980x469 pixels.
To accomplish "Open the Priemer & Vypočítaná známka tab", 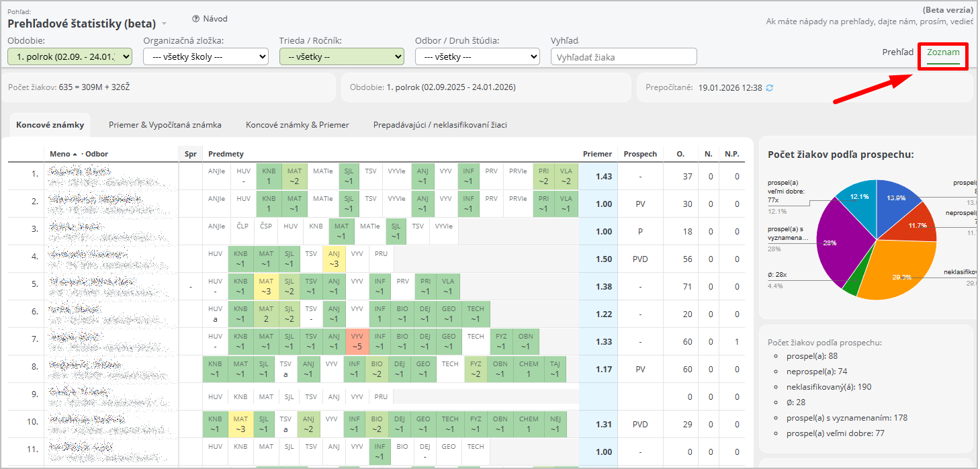I will (165, 125).
